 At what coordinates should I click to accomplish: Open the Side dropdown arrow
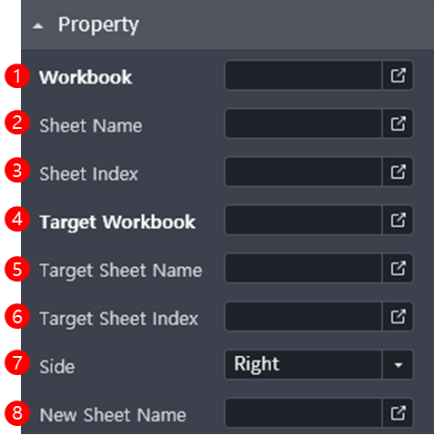point(398,365)
